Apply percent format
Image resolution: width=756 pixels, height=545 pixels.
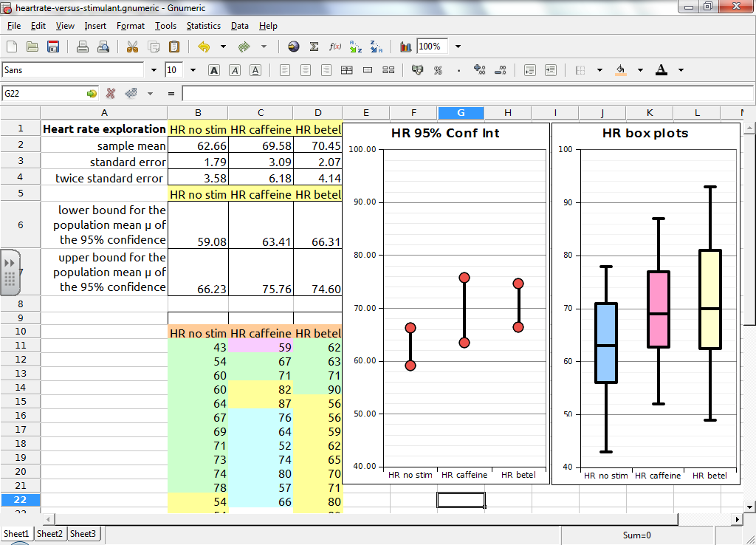438,70
